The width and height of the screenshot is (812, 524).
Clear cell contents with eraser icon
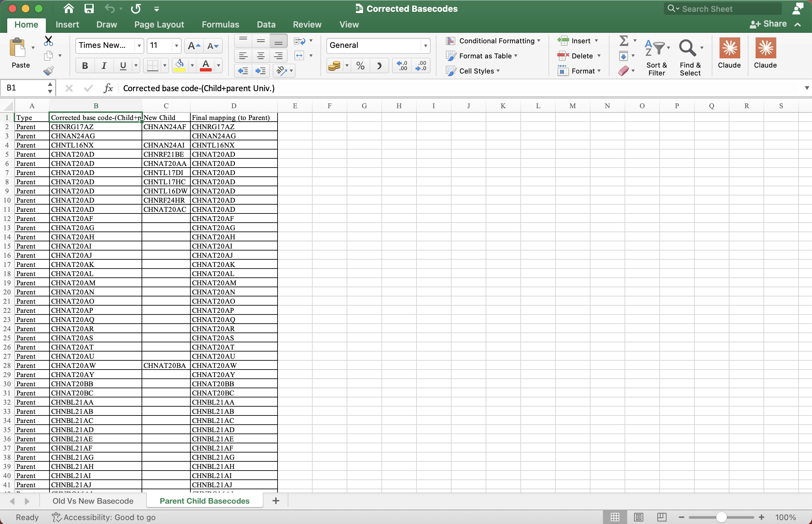(624, 71)
